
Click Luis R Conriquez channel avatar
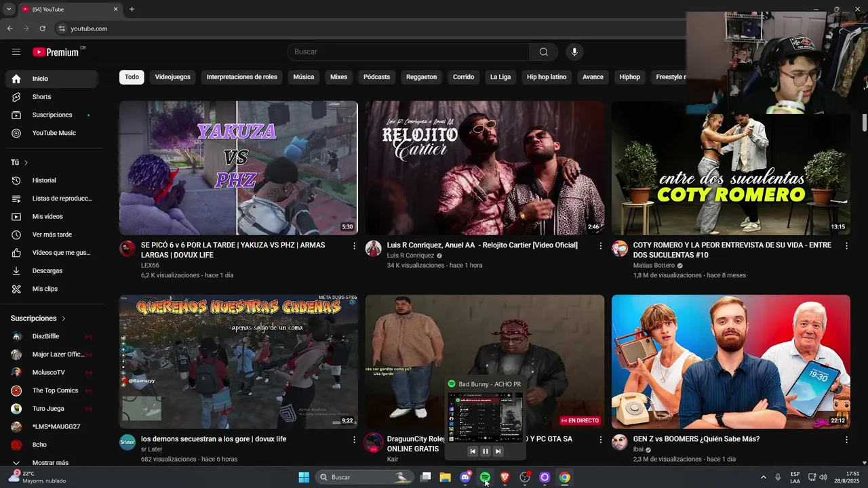pos(374,248)
